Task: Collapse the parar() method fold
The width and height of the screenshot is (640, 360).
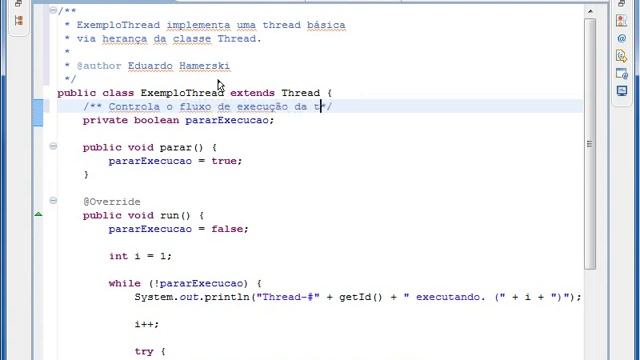Action: click(53, 146)
